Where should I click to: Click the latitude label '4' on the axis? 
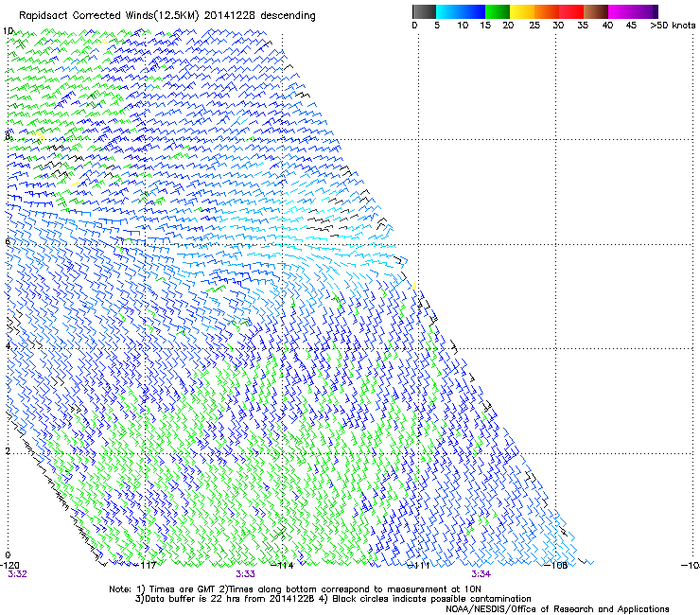coord(8,346)
